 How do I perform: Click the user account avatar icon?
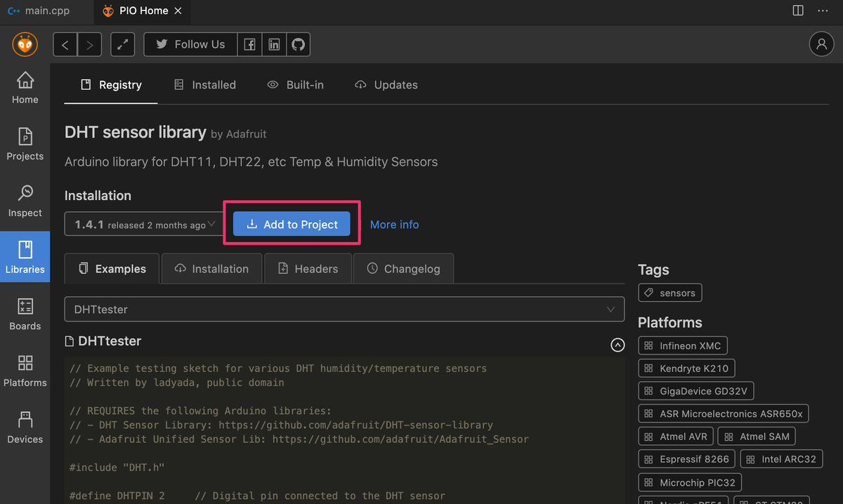coord(821,44)
